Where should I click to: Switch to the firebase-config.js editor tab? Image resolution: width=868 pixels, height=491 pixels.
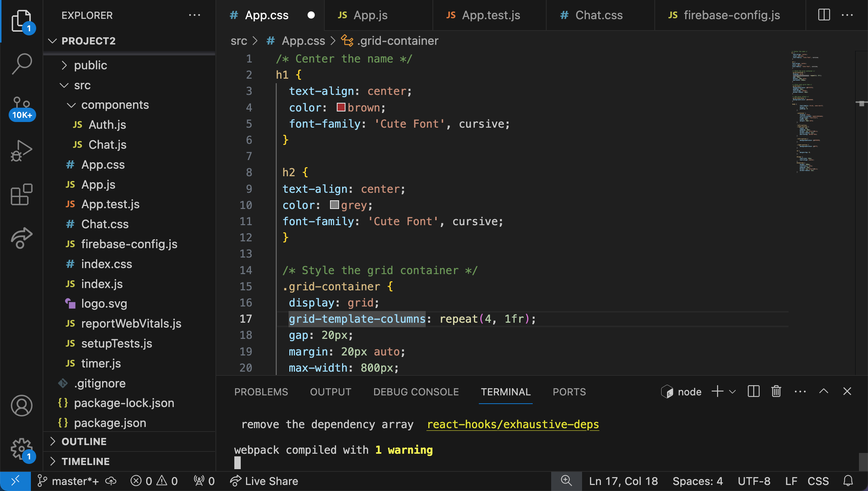pyautogui.click(x=731, y=15)
